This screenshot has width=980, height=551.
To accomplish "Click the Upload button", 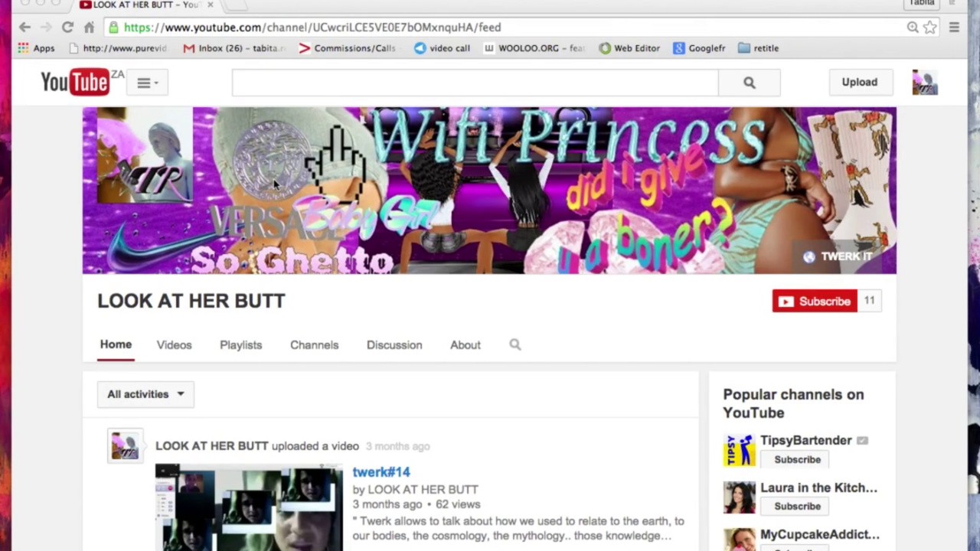I will click(859, 83).
